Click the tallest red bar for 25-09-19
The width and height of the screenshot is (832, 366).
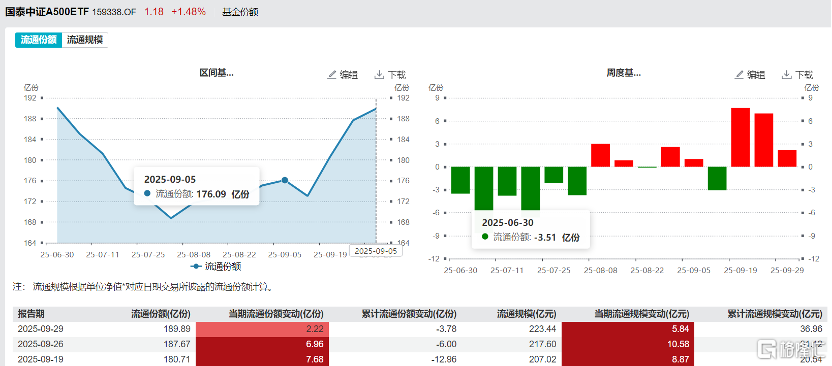click(x=740, y=137)
